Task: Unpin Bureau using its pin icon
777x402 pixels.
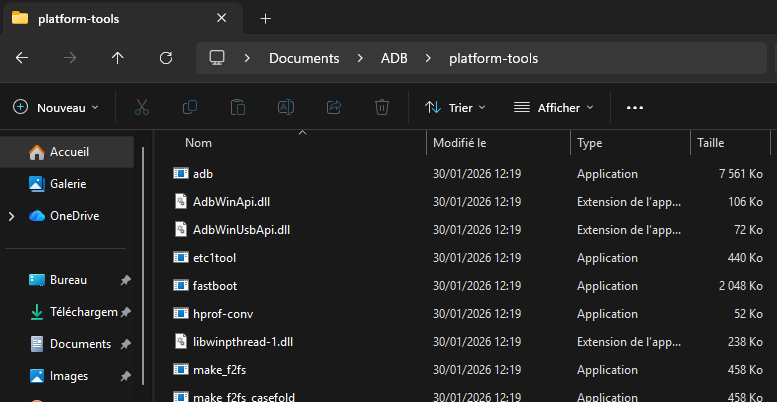Action: pyautogui.click(x=125, y=281)
